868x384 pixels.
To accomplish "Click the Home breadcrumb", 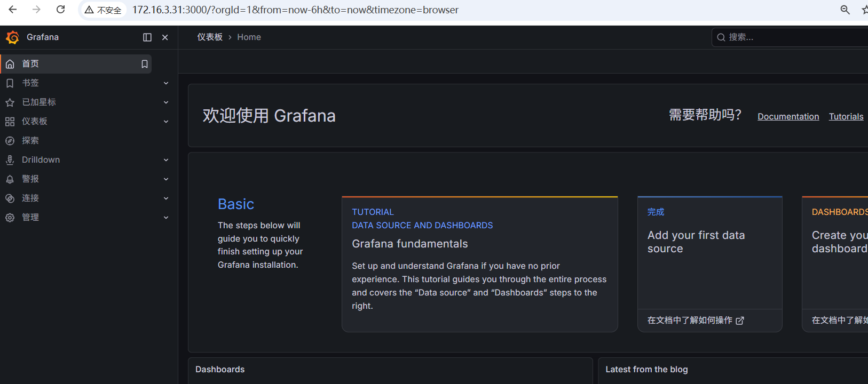I will pos(249,37).
